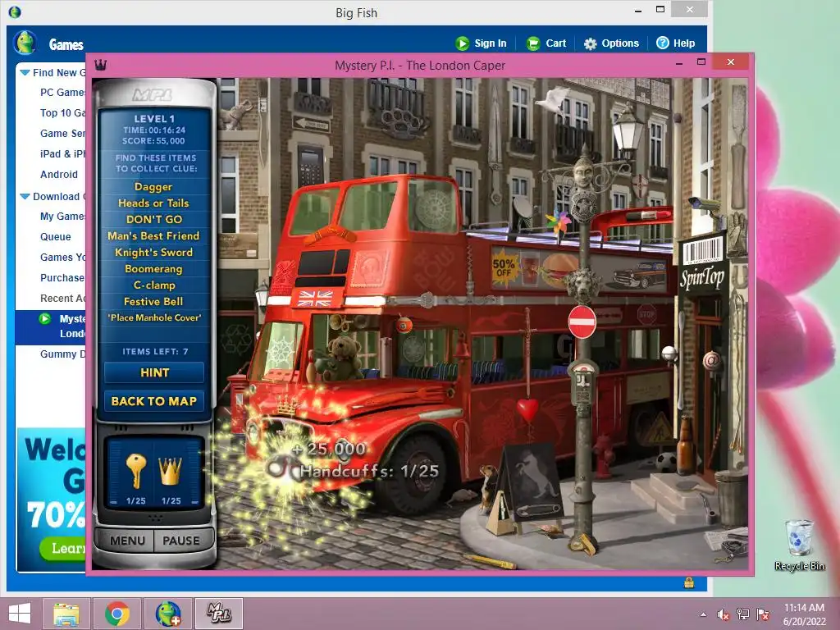Click Learn button in welcome banner
Viewport: 840px width, 630px height.
63,549
